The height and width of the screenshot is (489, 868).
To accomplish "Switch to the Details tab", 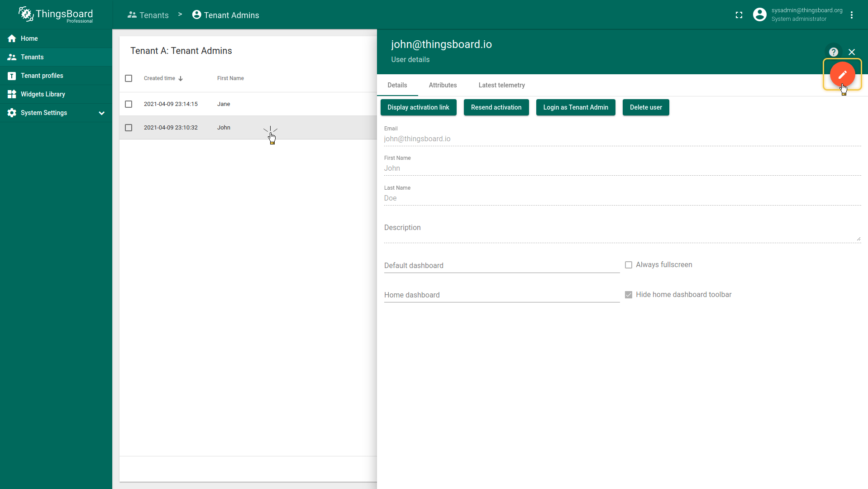I will pos(397,85).
